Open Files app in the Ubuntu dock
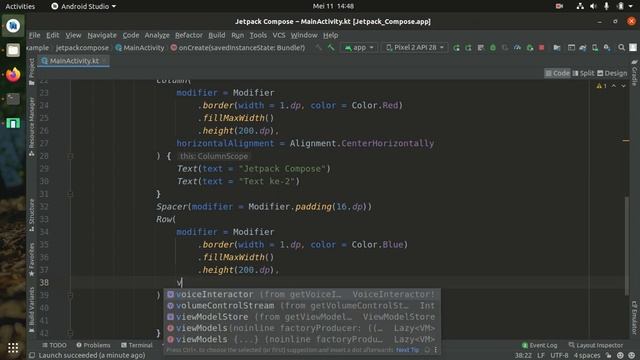The height and width of the screenshot is (360, 640). coord(13,50)
